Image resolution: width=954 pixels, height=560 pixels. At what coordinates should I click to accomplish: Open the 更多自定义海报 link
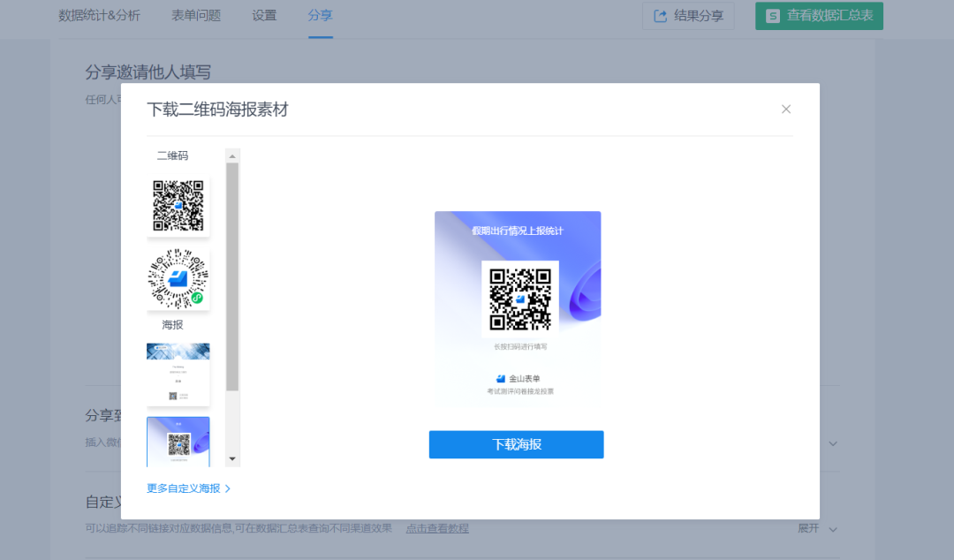click(189, 488)
